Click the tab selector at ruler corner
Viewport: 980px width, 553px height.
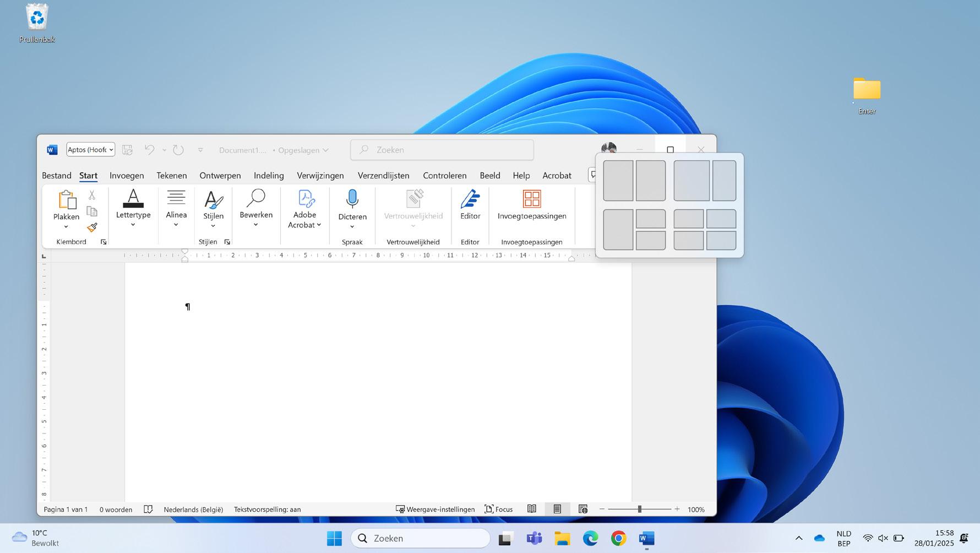44,256
